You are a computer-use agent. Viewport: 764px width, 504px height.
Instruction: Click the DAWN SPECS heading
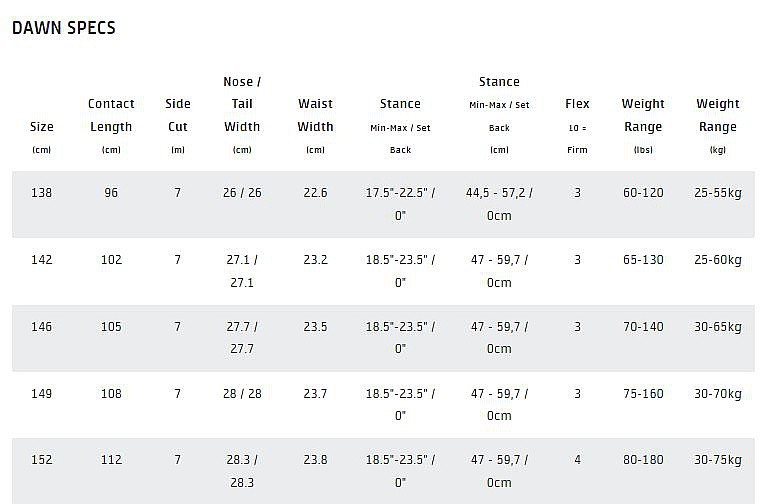click(x=64, y=28)
